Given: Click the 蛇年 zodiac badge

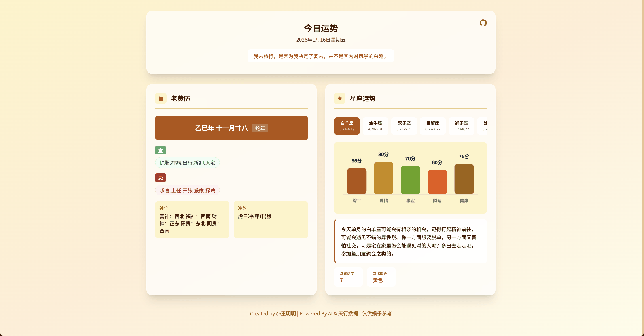Looking at the screenshot, I should (260, 128).
